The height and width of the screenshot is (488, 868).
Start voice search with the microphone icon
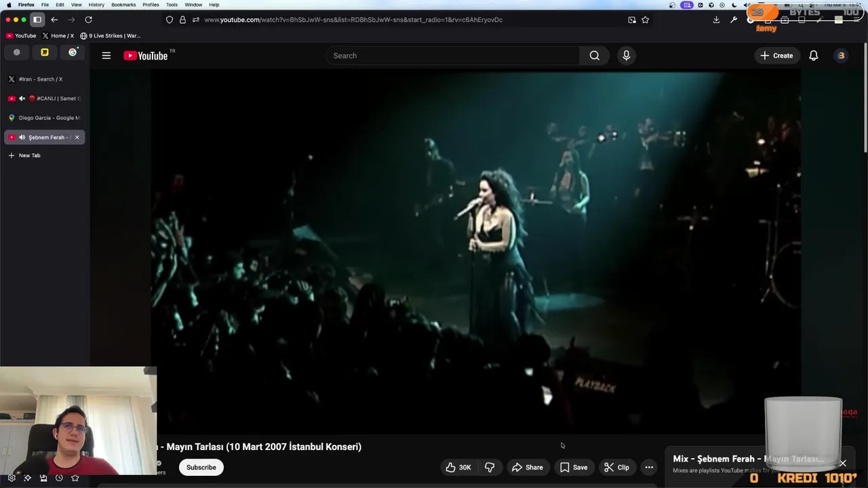coord(627,56)
